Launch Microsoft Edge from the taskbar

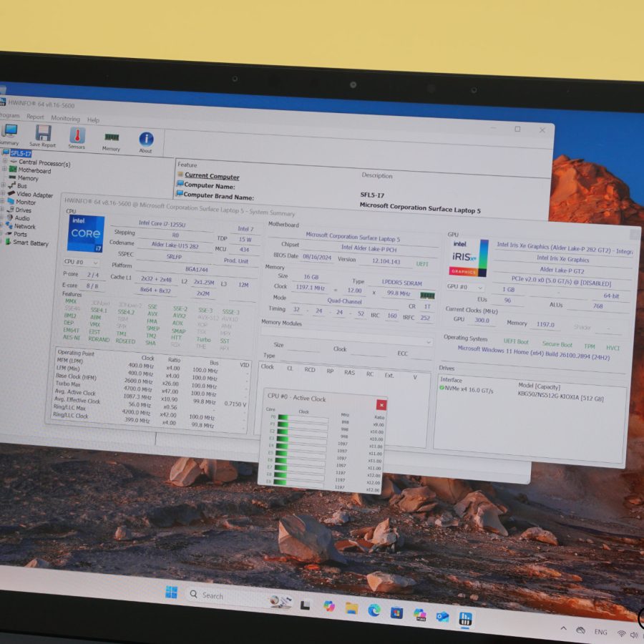pos(374,610)
